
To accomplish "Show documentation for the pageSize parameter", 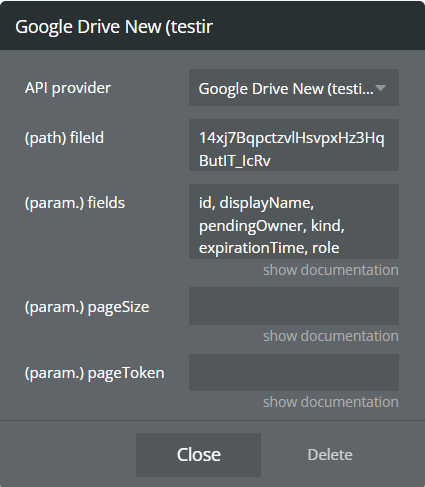I will click(331, 336).
